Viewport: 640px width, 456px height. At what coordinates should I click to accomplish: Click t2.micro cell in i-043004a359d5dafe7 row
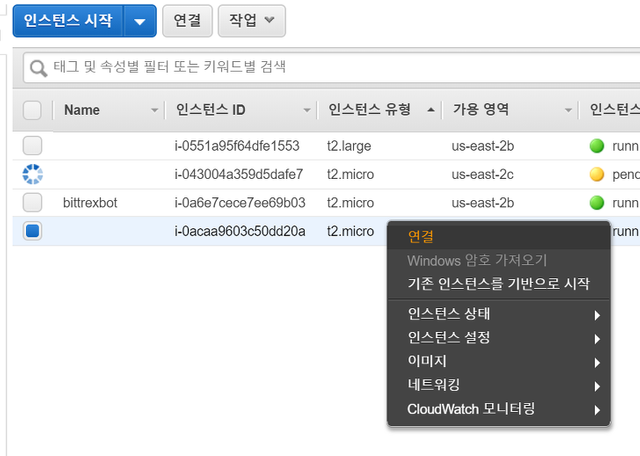[x=351, y=175]
